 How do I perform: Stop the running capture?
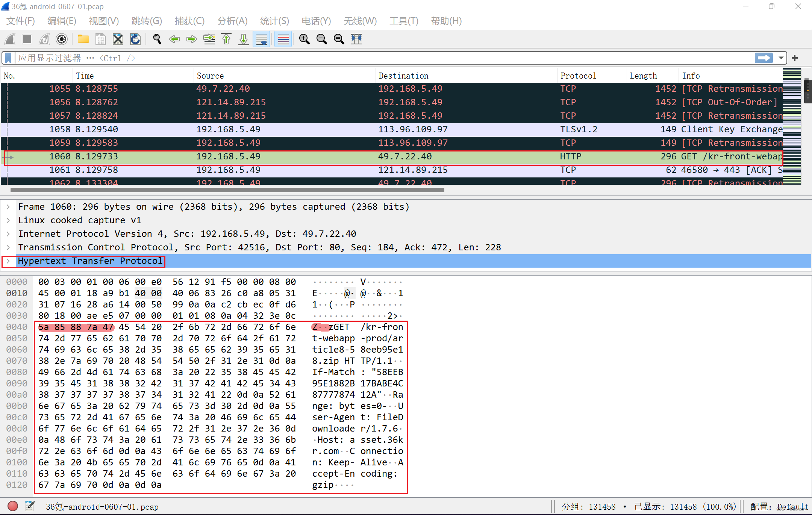(27, 39)
